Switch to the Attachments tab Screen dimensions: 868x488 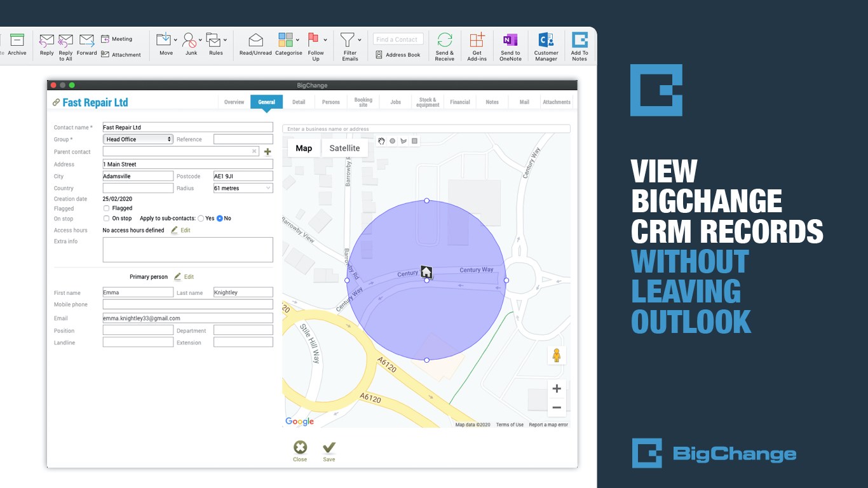point(557,102)
